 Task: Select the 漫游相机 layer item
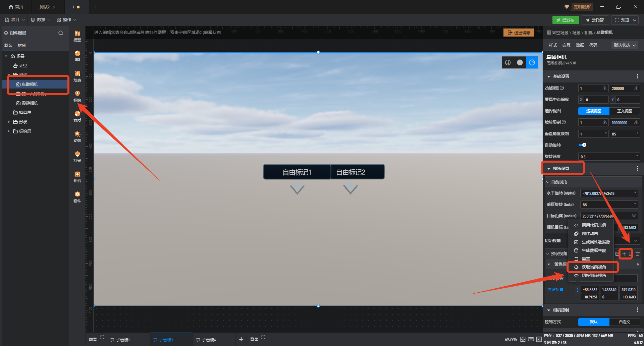pos(30,103)
